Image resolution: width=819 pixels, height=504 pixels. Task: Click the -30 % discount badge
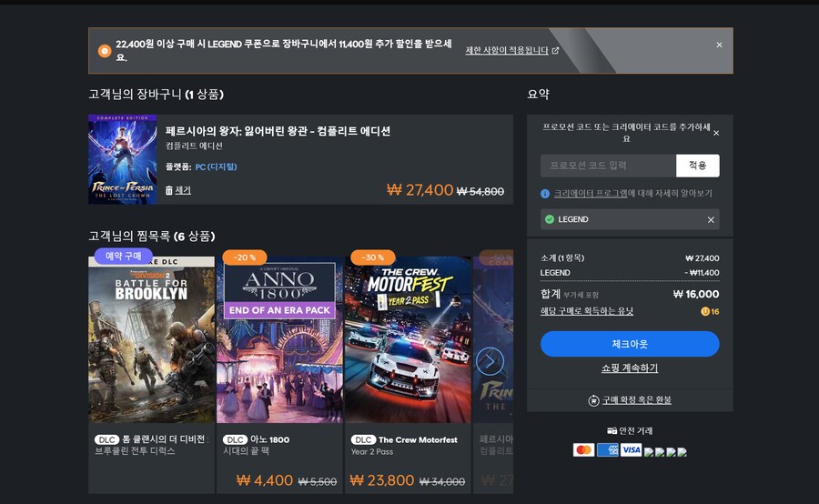tap(373, 257)
